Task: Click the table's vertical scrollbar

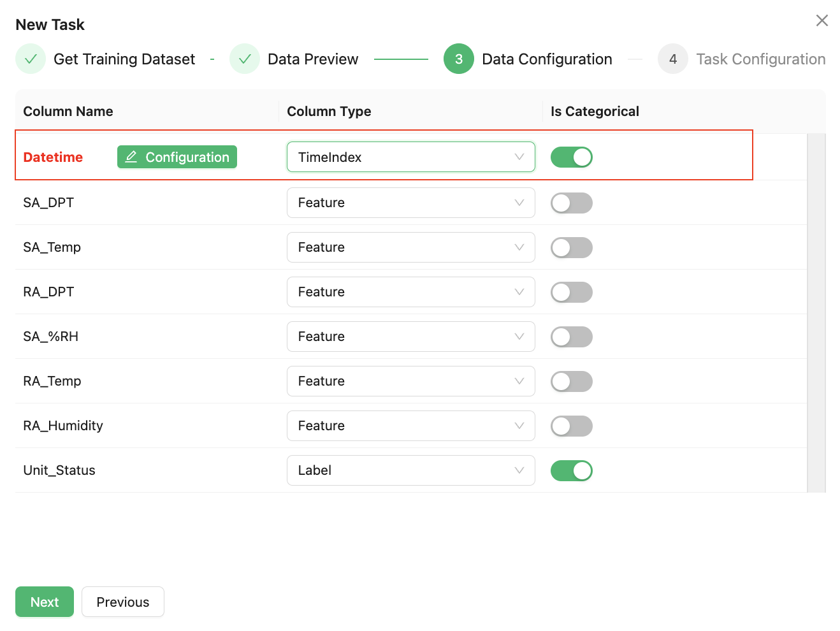Action: [816, 312]
